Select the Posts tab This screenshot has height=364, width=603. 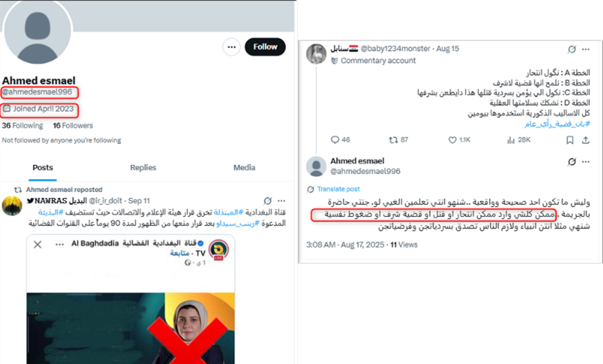[43, 167]
